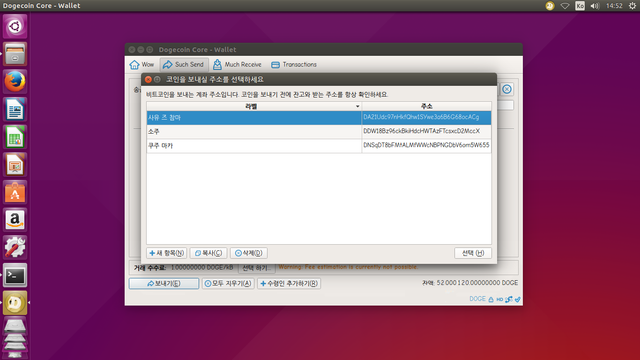Close the address selection dialog
Viewport: 640px width, 360px height.
point(148,79)
